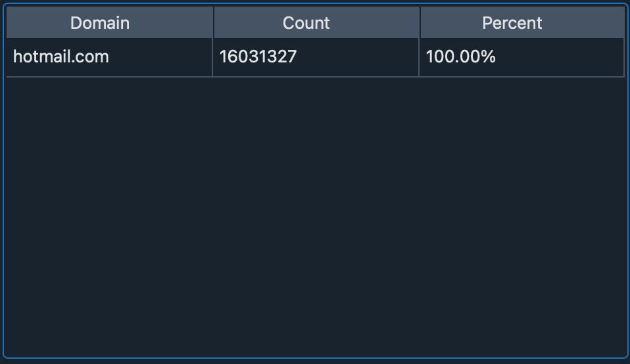630x364 pixels.
Task: Click cell separator between hotmail.com and 16031327
Action: [212, 57]
